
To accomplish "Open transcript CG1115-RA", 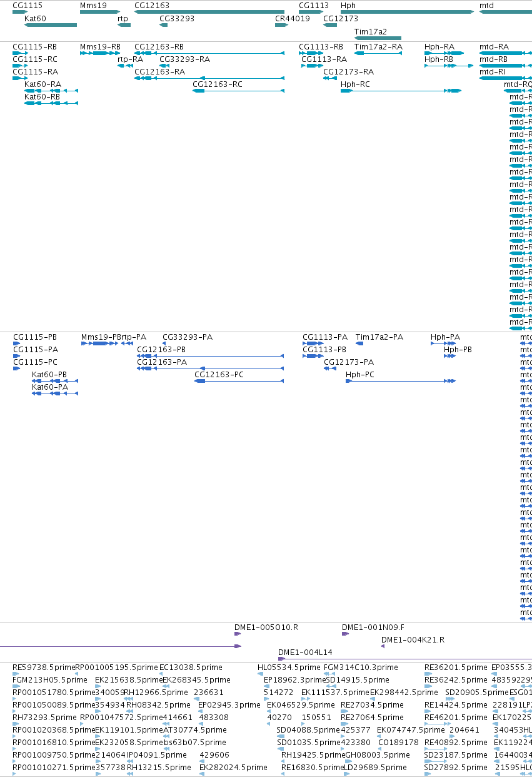I will pos(34,72).
